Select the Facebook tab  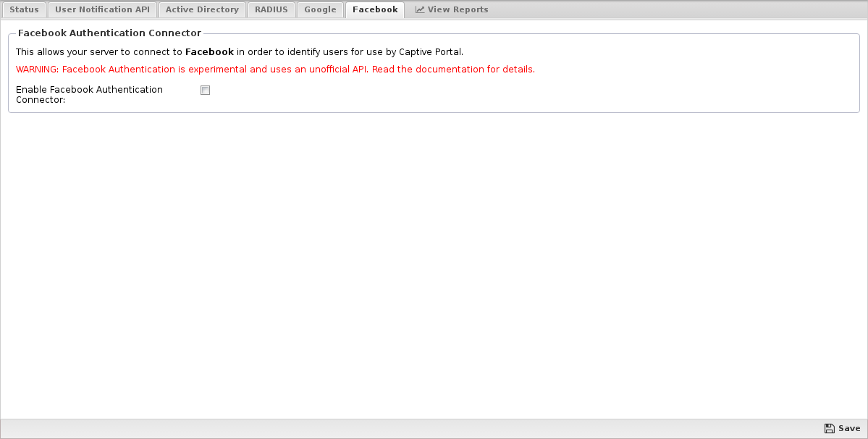[375, 9]
